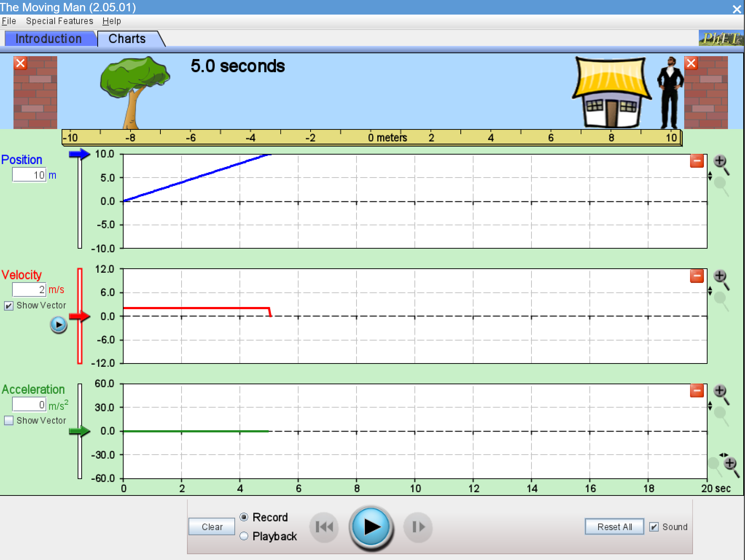Collapse the Acceleration chart with minus button
748x560 pixels.
coord(697,391)
